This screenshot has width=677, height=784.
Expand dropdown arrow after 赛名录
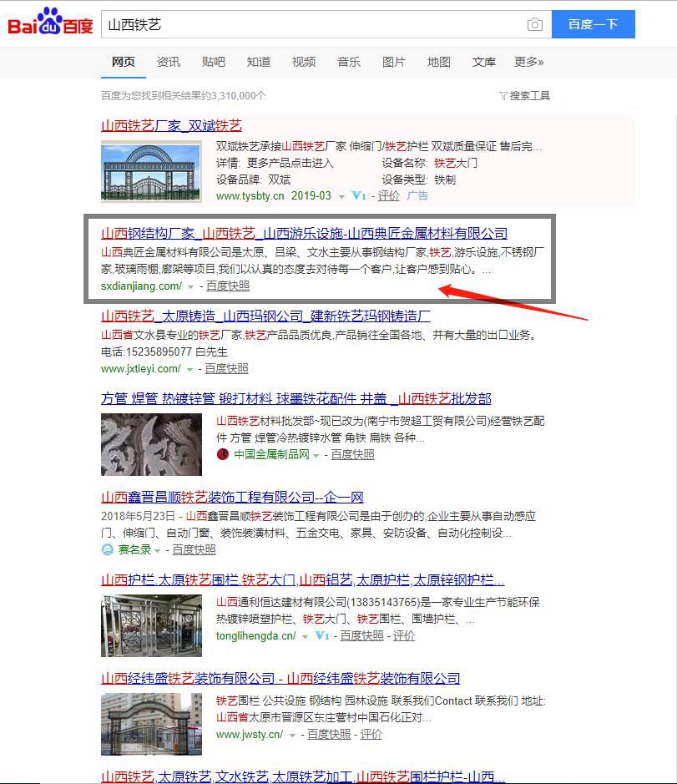pyautogui.click(x=158, y=550)
